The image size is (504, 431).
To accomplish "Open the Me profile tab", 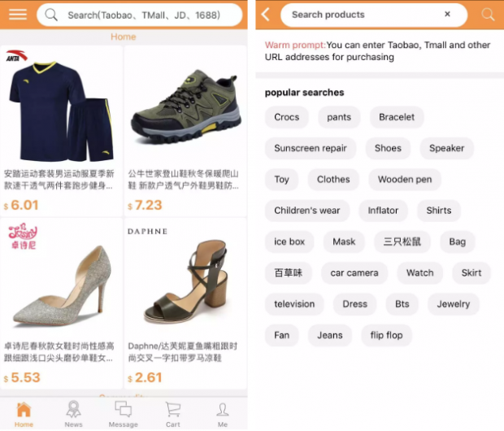I will [223, 414].
